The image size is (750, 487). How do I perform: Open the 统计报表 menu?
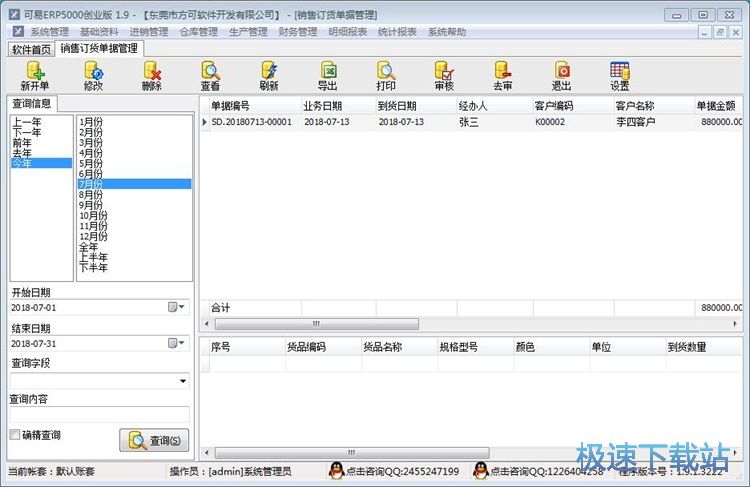coord(397,32)
